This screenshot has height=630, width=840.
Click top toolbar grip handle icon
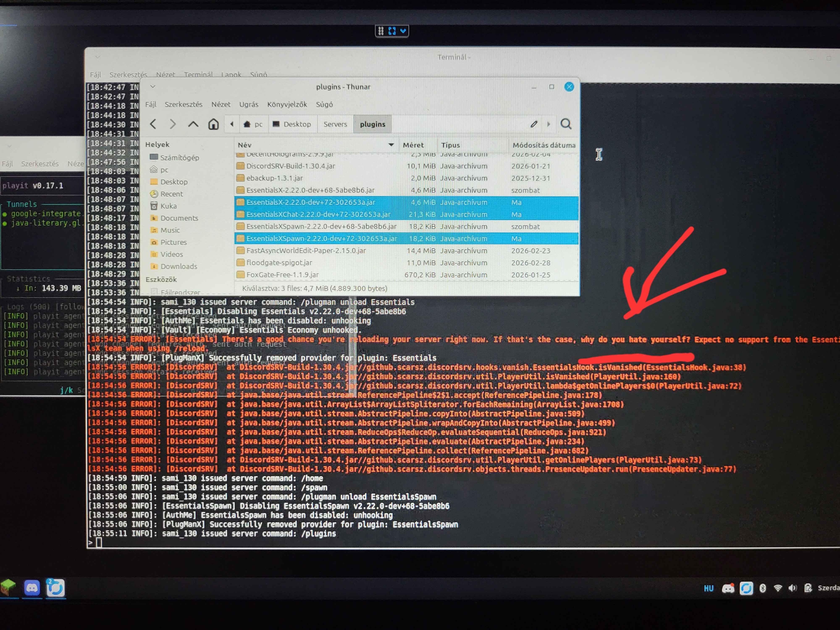pyautogui.click(x=381, y=31)
